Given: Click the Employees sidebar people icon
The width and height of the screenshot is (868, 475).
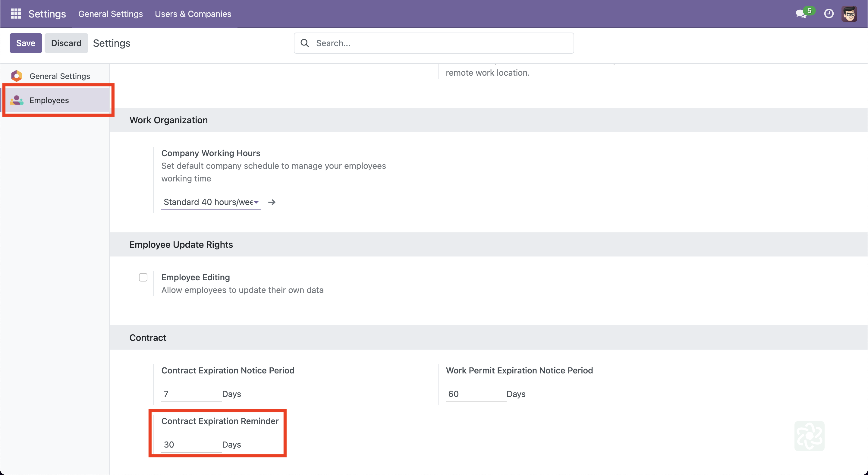Looking at the screenshot, I should point(17,100).
